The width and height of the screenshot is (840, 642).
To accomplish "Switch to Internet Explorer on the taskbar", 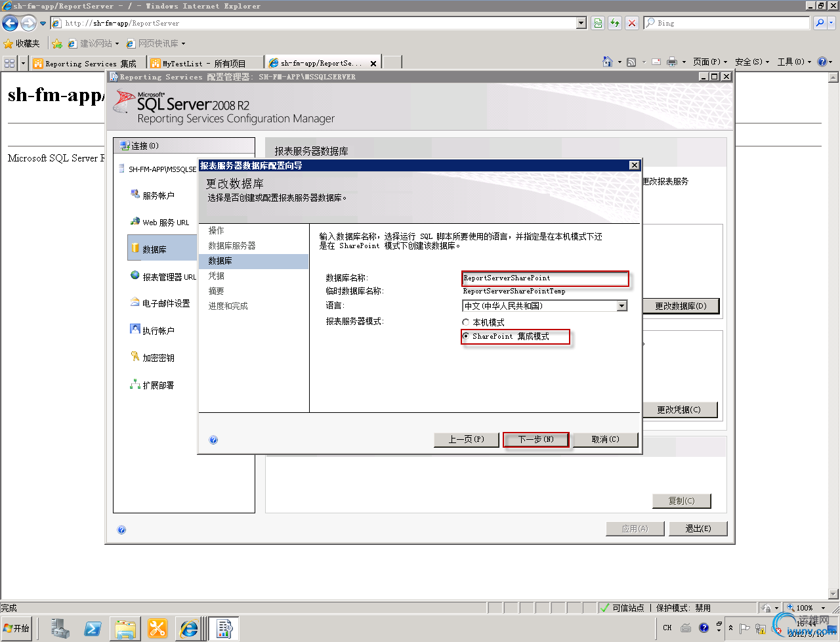I will click(189, 628).
